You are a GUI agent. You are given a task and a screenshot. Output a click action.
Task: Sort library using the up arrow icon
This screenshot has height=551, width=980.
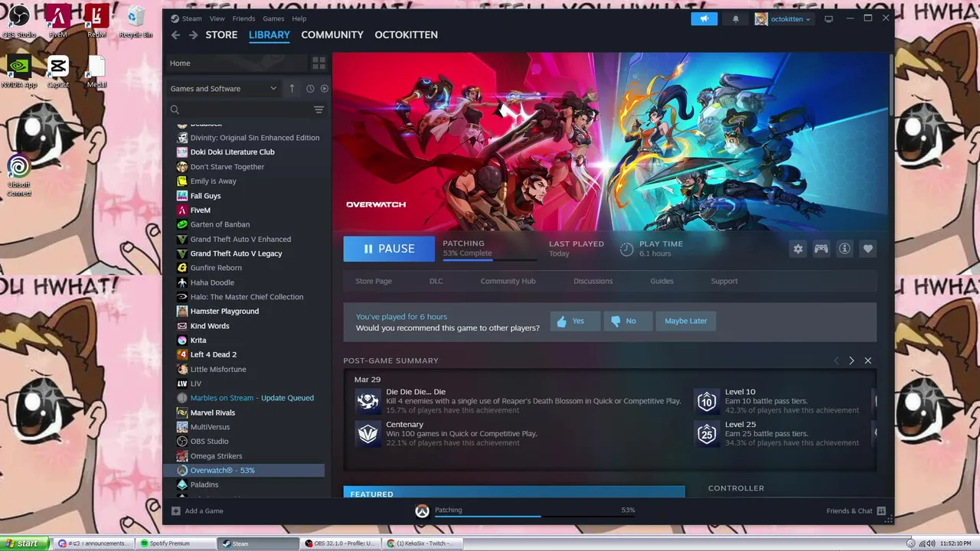click(292, 89)
